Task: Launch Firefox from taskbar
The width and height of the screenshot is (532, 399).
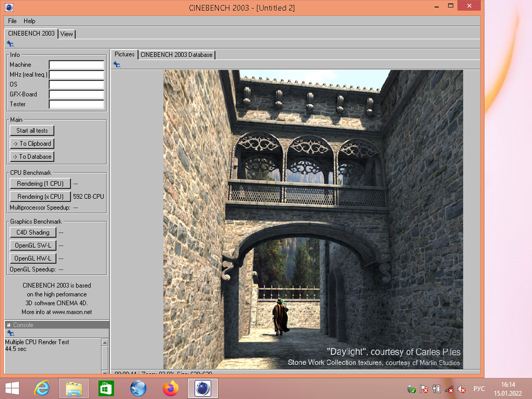Action: click(170, 389)
